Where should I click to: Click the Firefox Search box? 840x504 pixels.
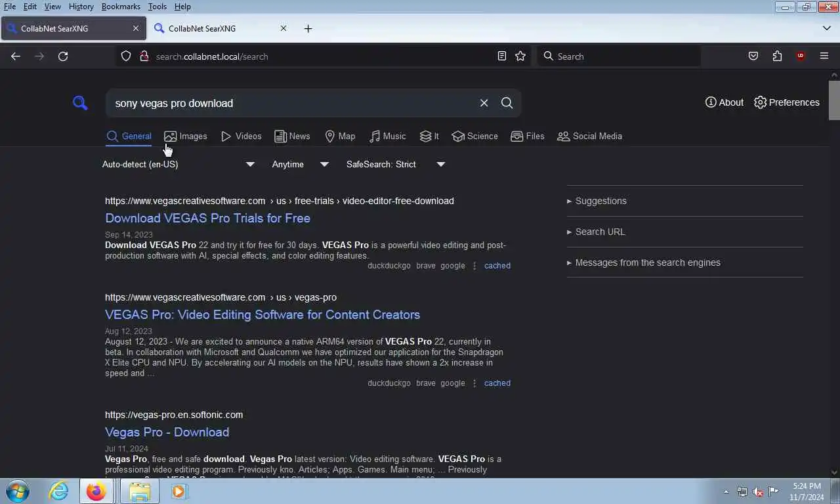(619, 56)
